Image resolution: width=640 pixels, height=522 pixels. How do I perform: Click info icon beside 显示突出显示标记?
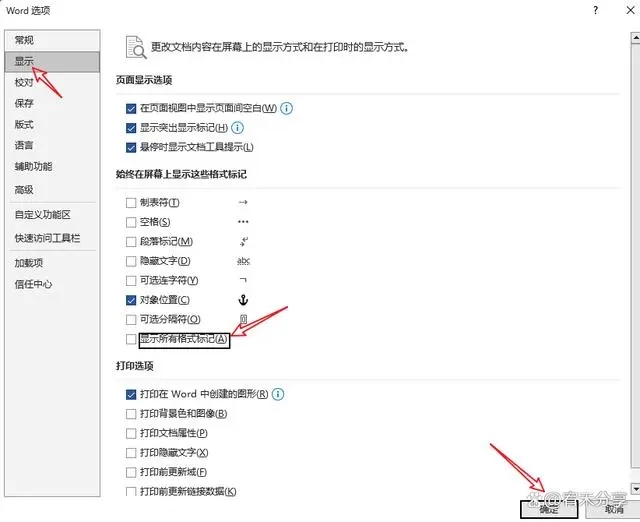pos(238,128)
